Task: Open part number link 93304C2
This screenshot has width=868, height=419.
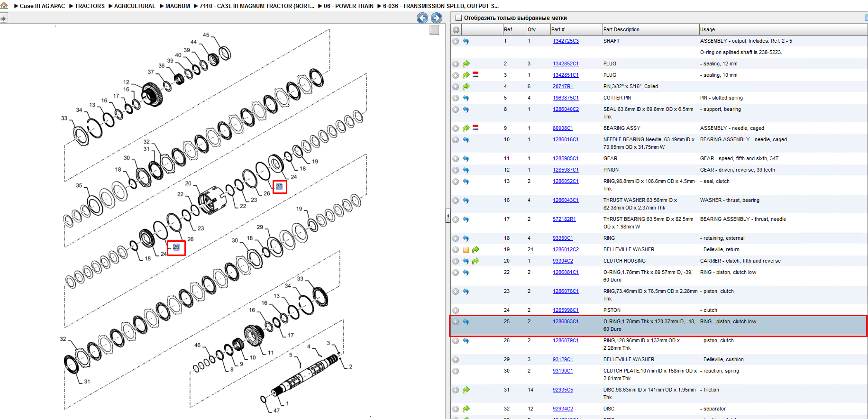Action: point(563,261)
